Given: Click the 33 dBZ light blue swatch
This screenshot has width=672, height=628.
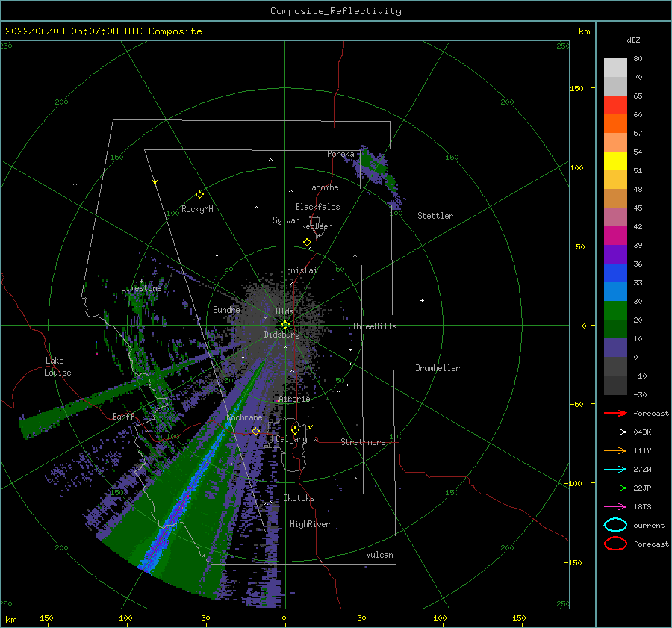Looking at the screenshot, I should point(615,291).
